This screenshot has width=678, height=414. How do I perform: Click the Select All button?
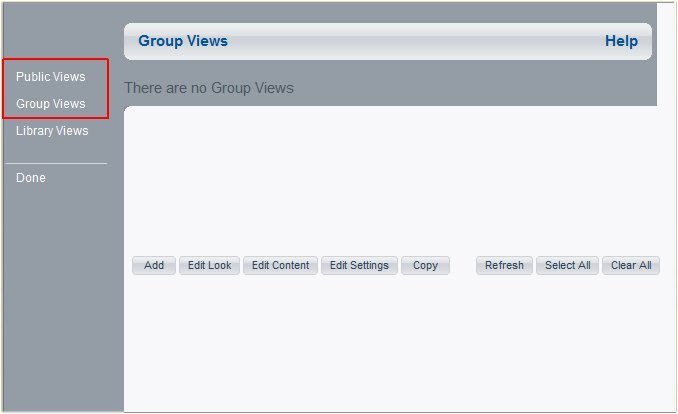pos(567,265)
